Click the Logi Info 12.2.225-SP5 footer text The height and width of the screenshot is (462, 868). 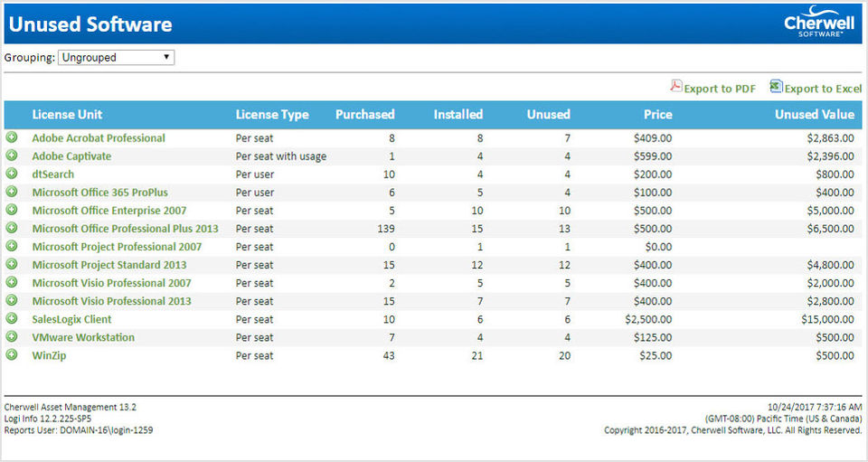pos(48,419)
